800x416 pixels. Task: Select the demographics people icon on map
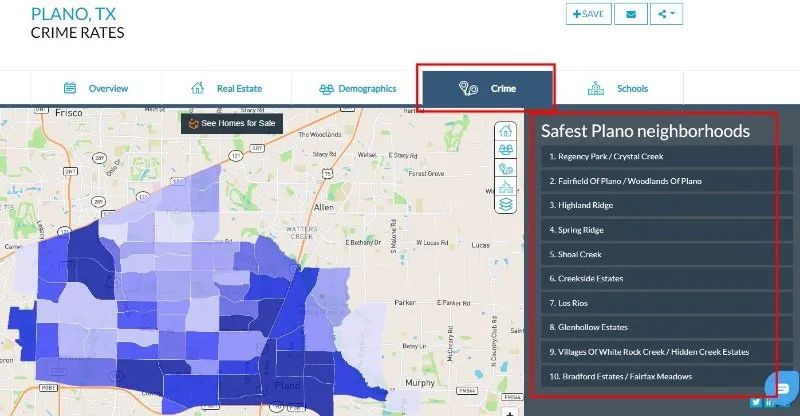pos(506,149)
